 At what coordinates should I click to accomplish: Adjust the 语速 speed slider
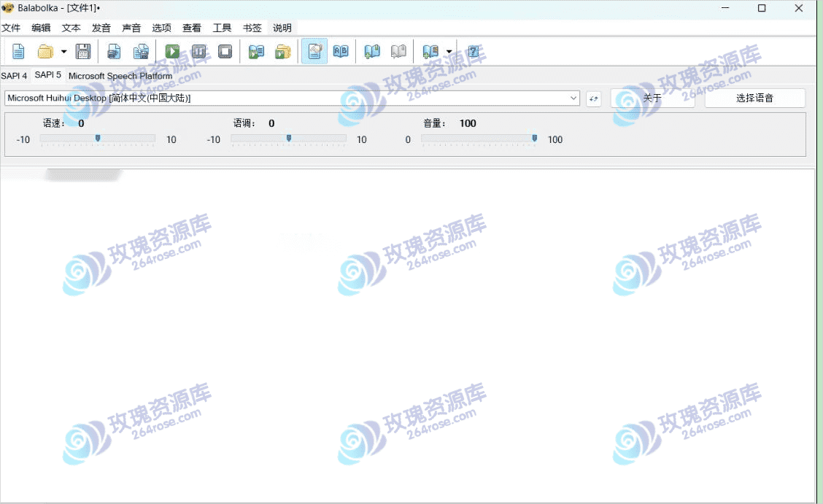tap(98, 139)
